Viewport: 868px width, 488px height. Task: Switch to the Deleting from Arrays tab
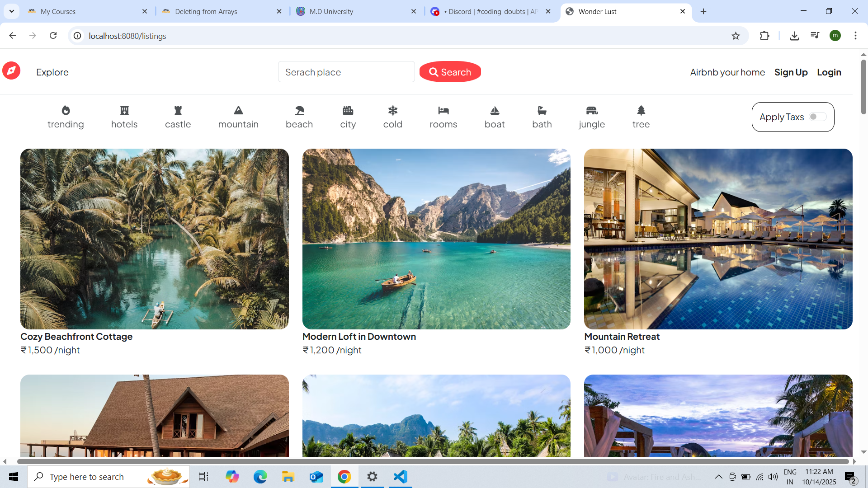222,12
